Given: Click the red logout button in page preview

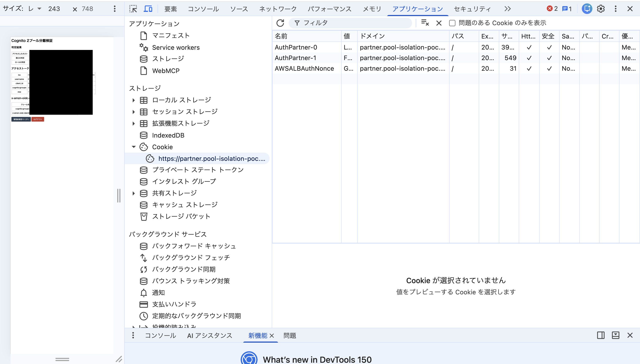Looking at the screenshot, I should (38, 119).
